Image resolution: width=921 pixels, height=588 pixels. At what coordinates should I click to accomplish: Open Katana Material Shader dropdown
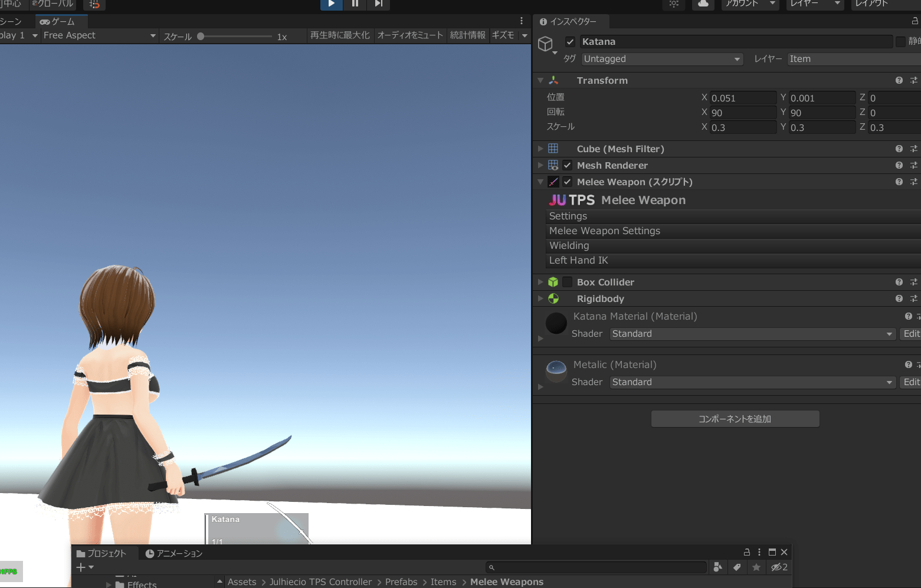(x=752, y=334)
